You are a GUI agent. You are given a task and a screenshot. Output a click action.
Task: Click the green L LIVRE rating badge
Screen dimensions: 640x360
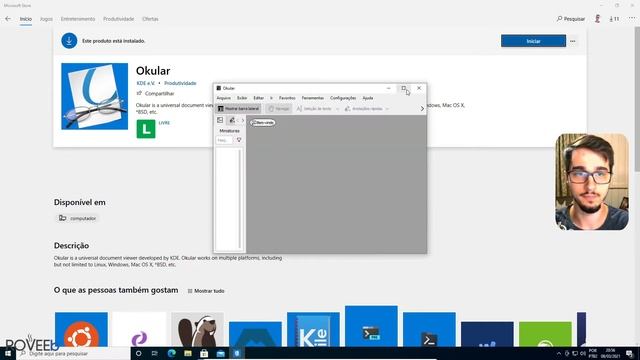pyautogui.click(x=146, y=129)
